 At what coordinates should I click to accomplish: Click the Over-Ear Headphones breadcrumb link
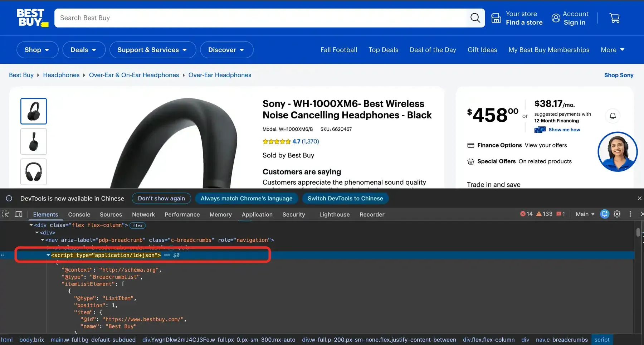220,75
